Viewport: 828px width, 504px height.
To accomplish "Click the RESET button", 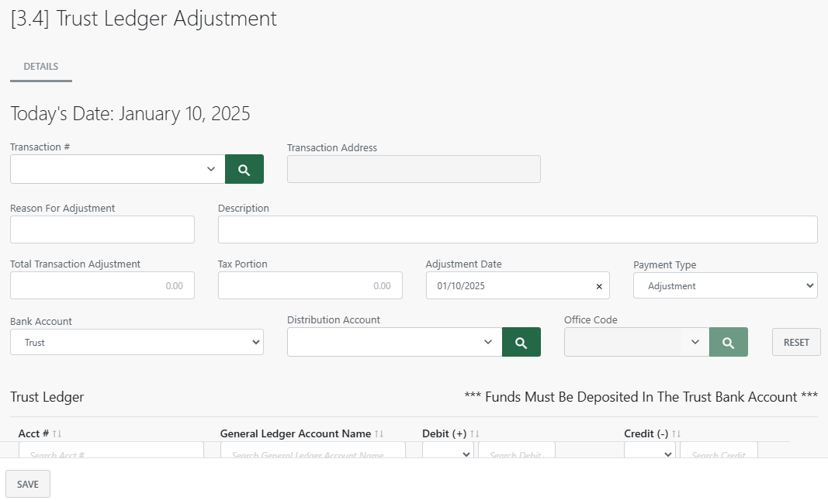I will pos(795,342).
